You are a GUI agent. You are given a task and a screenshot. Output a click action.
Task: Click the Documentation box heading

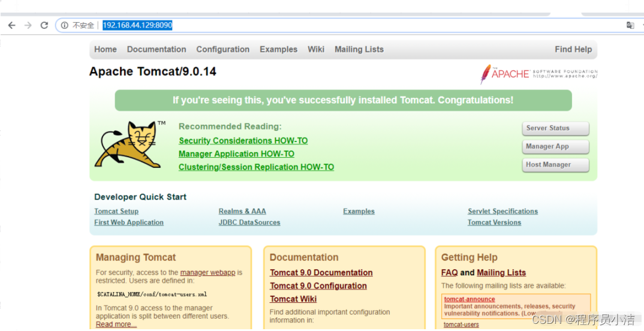[304, 257]
